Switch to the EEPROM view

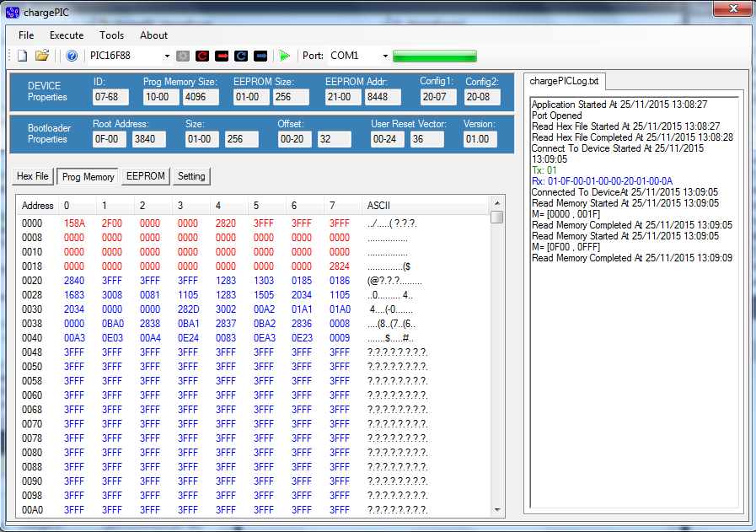tap(145, 176)
